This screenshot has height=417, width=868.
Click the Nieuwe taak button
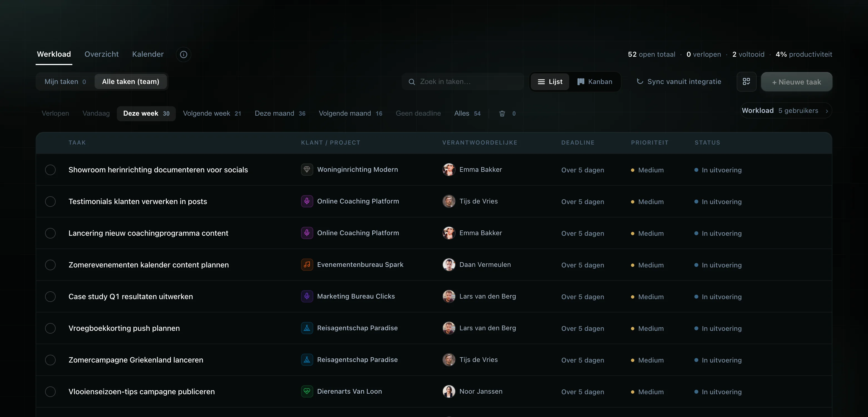point(797,82)
